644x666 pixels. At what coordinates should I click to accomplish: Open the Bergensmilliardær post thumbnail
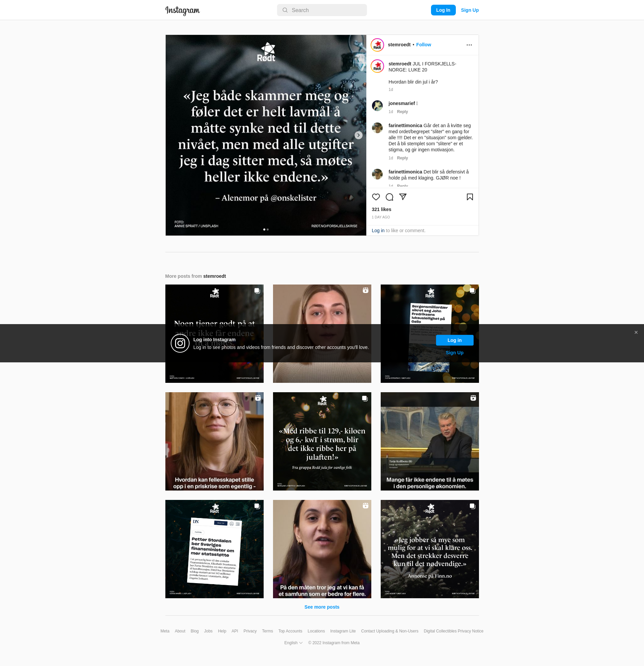(x=430, y=334)
